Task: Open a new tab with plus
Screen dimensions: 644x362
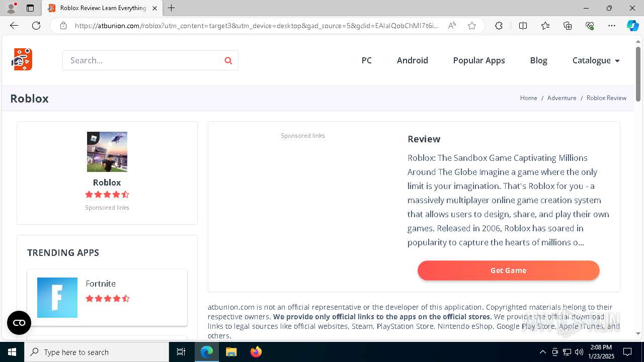Action: pyautogui.click(x=172, y=8)
